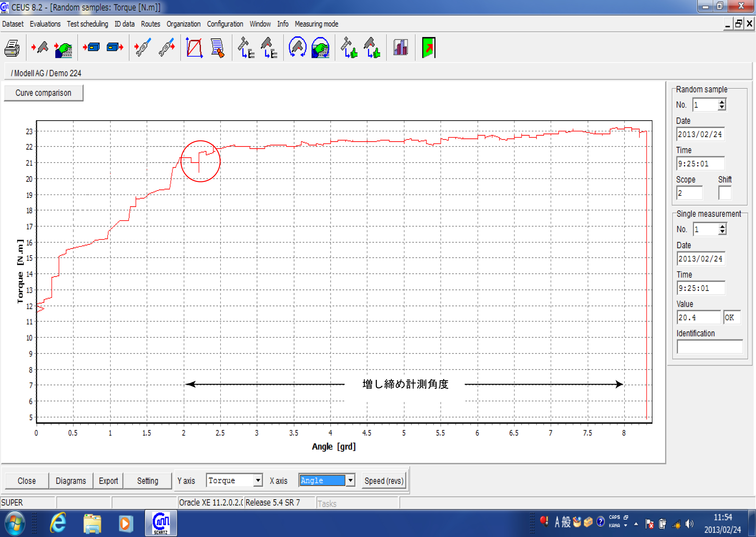Decrement the Single measurement No. spinner
756x537 pixels.
[723, 232]
